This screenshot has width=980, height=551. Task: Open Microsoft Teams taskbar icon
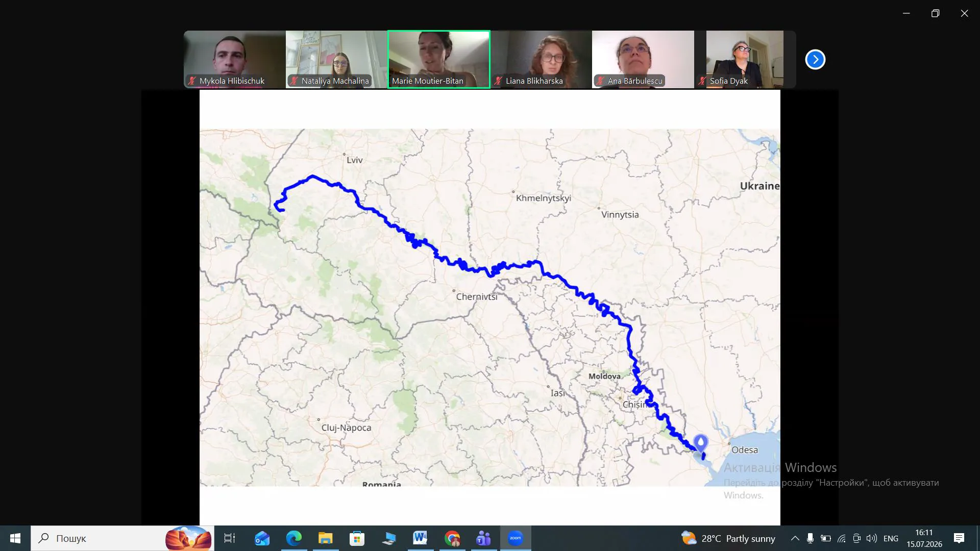pyautogui.click(x=483, y=538)
